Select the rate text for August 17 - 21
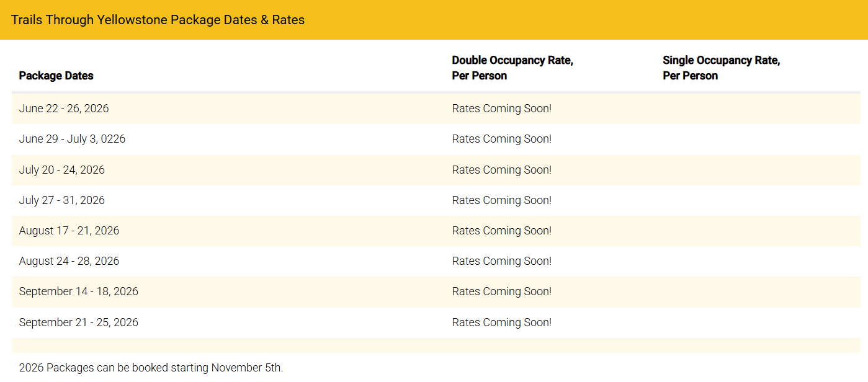Viewport: 868px width, 382px height. (501, 231)
